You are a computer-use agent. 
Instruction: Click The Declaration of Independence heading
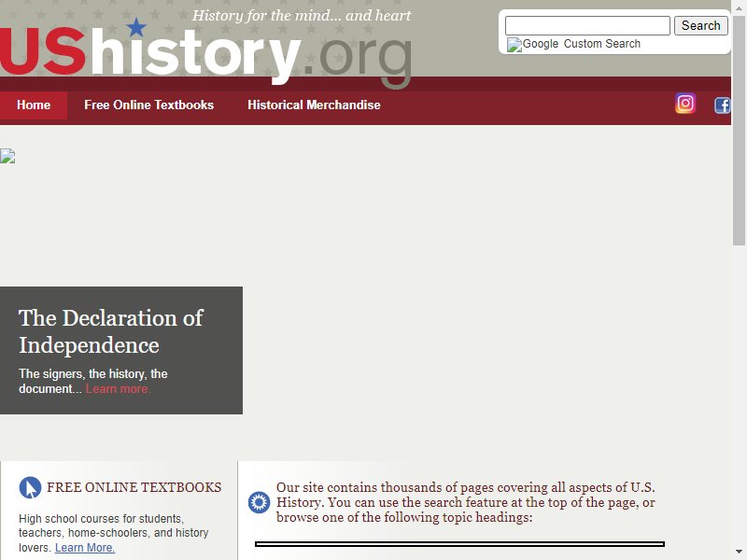coord(111,331)
